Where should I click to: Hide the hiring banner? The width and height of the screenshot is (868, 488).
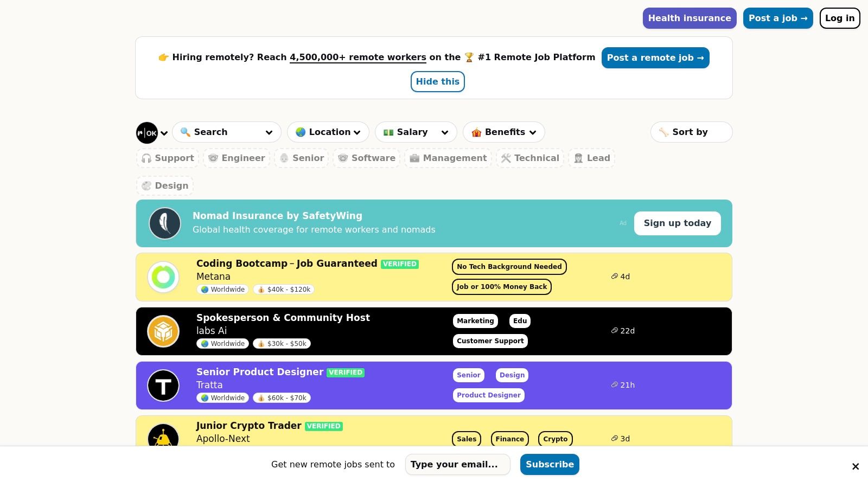point(438,81)
